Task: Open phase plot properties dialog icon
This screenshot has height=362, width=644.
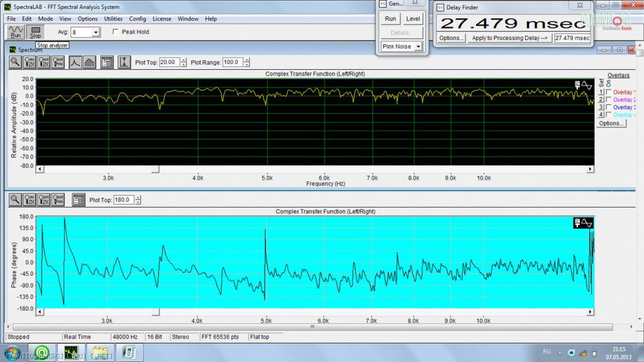Action: (78, 200)
